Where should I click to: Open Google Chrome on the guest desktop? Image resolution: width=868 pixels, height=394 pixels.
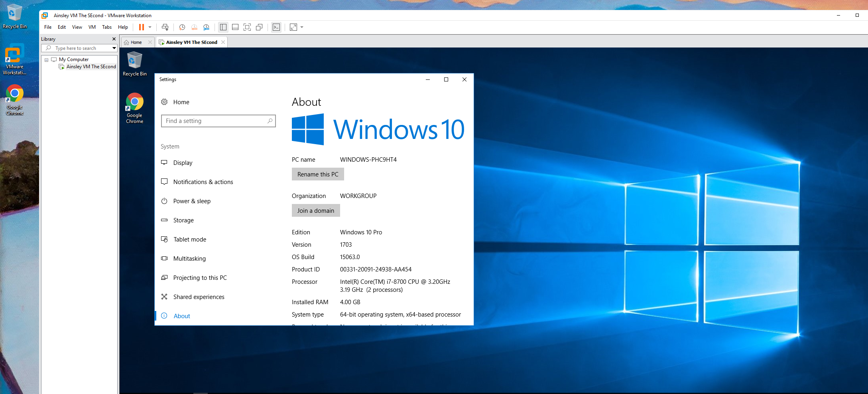point(134,108)
